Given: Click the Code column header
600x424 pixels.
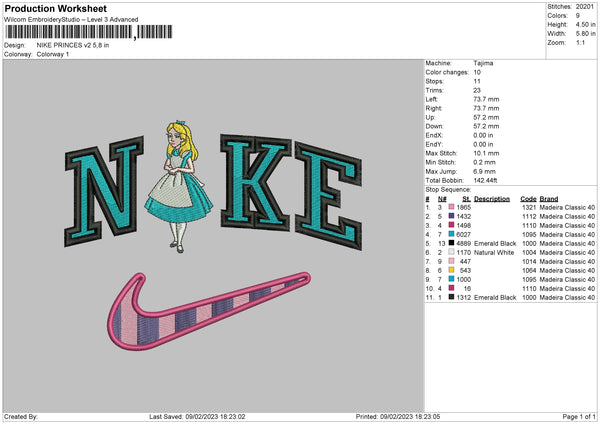Looking at the screenshot, I should [x=528, y=199].
